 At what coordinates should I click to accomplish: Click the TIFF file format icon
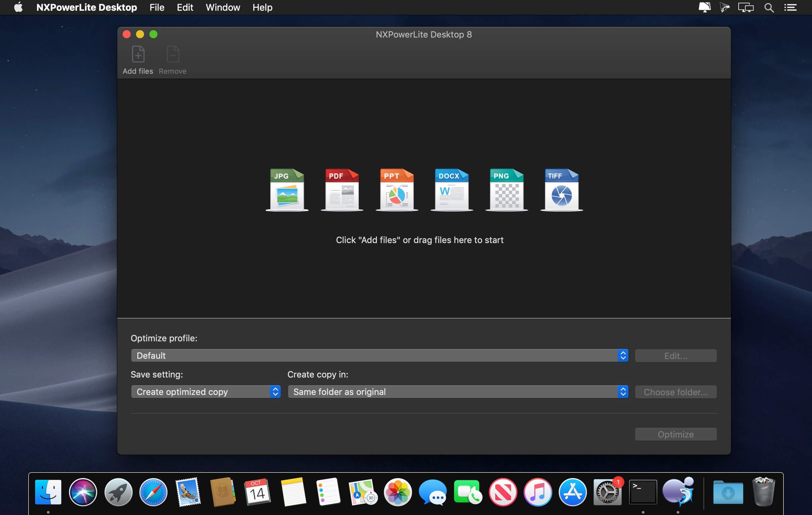tap(560, 188)
